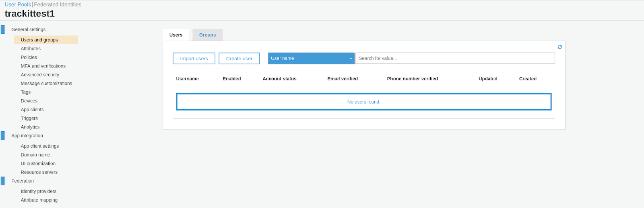
Task: Focus the Search for value input field
Action: (x=454, y=58)
